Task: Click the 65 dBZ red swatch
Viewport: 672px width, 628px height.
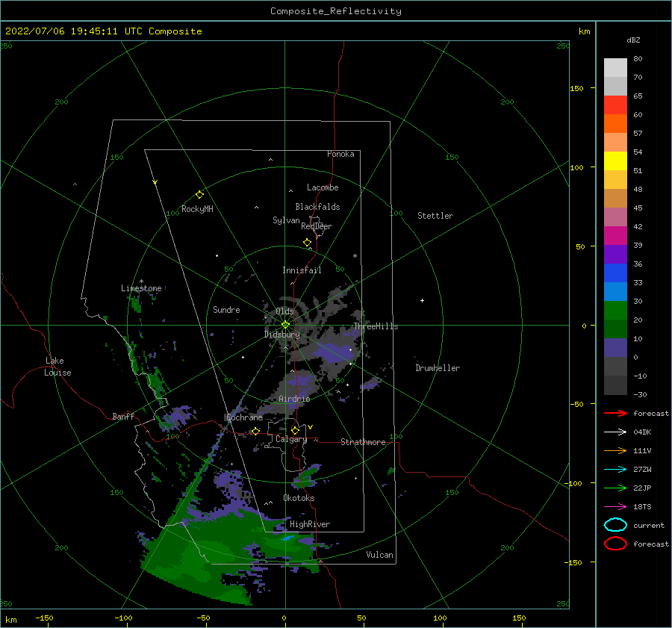Action: coord(615,105)
